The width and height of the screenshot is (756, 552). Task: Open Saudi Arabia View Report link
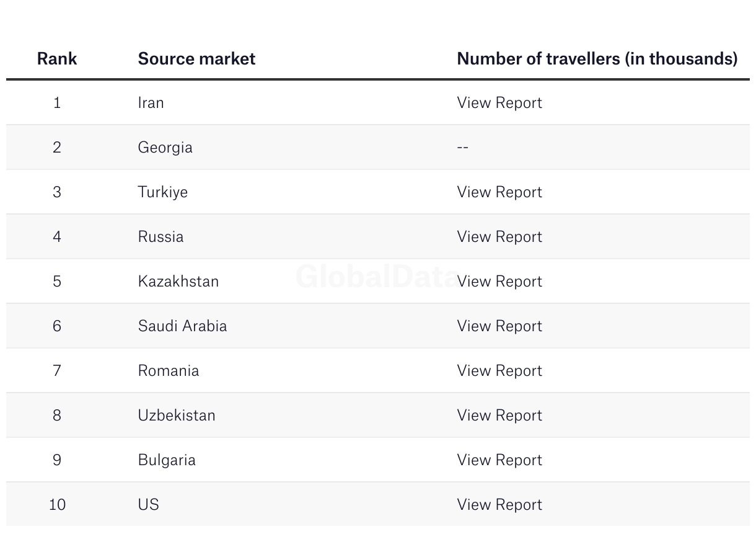click(x=499, y=326)
